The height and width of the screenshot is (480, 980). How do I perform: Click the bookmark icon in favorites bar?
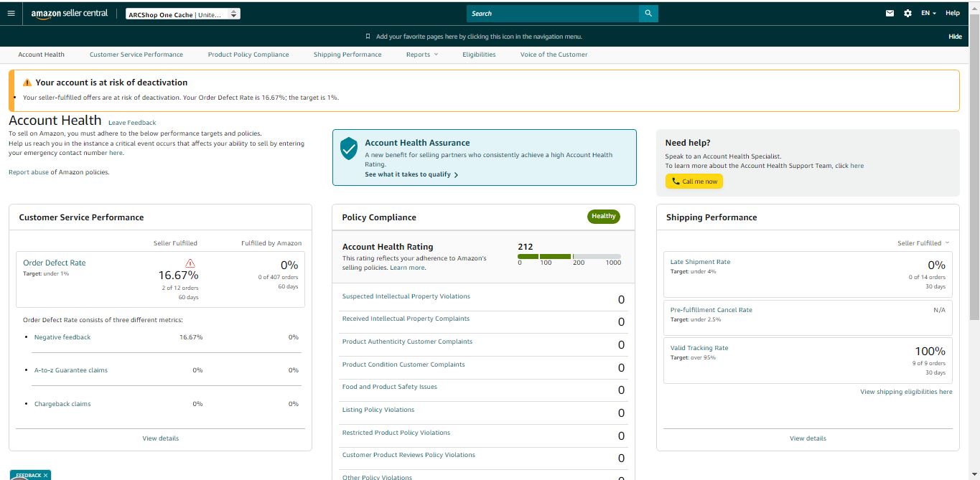point(368,37)
